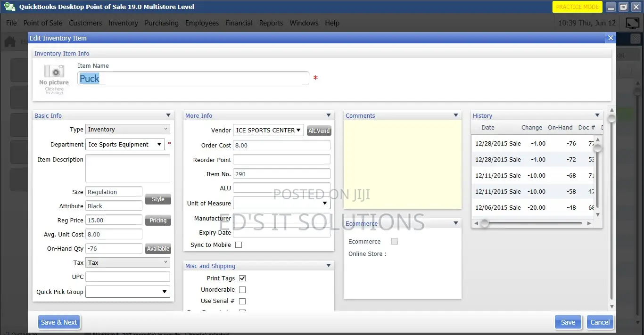Uncheck the Print Tags checkbox
The image size is (644, 335).
(x=242, y=278)
